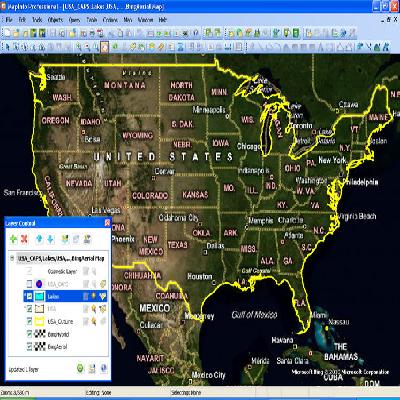This screenshot has height=400, width=400.
Task: Select the Lakes layer row
Action: tap(65, 296)
